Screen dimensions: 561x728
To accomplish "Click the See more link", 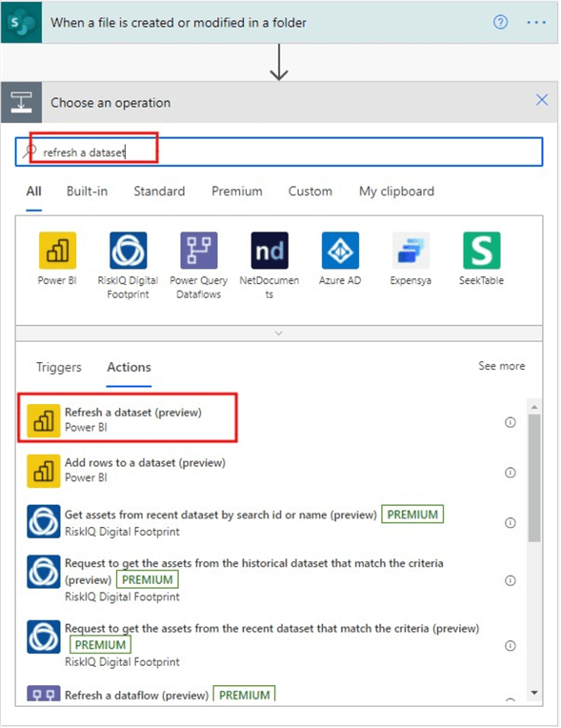I will click(502, 366).
